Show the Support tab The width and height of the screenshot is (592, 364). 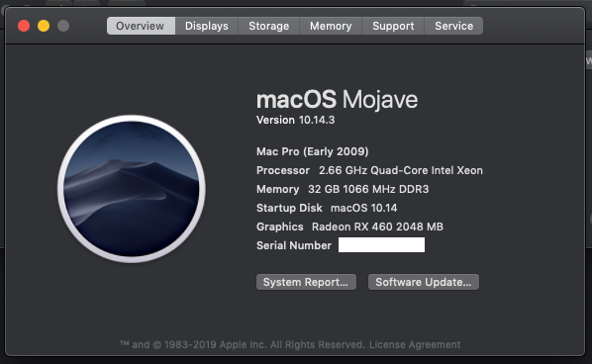[393, 26]
